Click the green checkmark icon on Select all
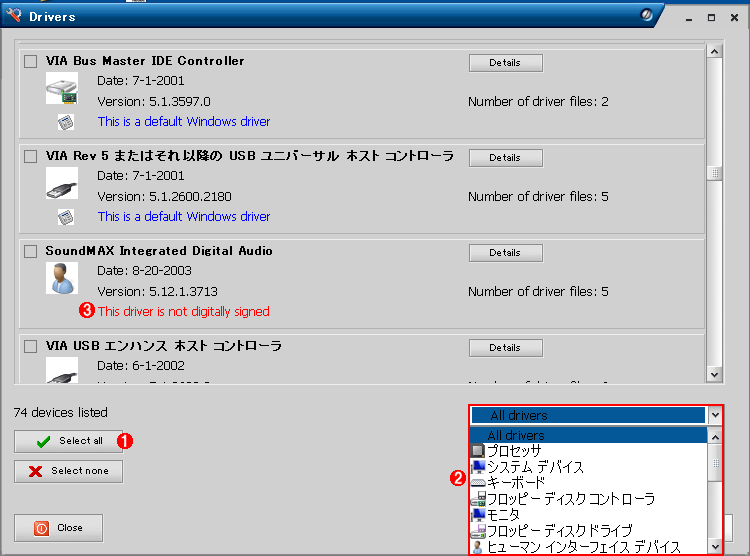The image size is (750, 556). click(44, 441)
